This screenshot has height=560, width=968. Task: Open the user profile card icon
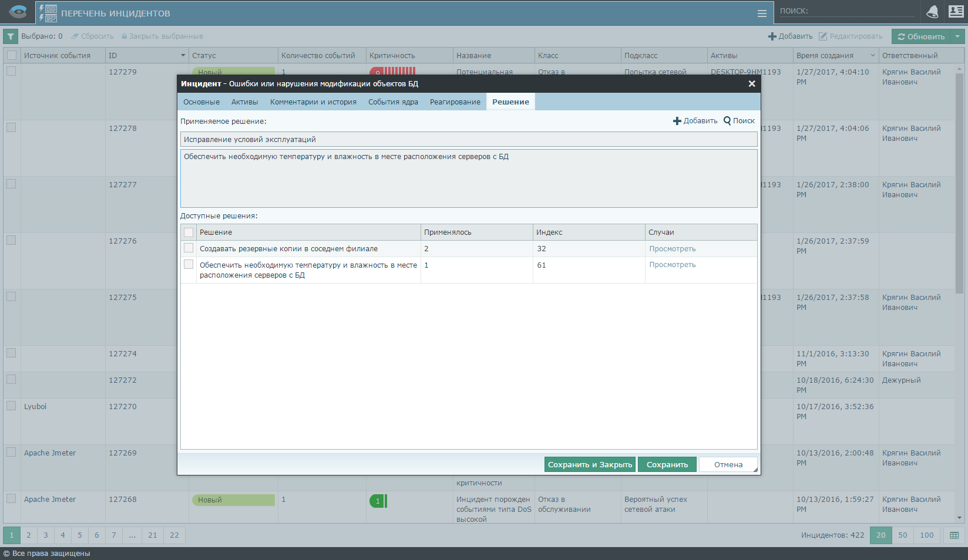click(x=956, y=12)
